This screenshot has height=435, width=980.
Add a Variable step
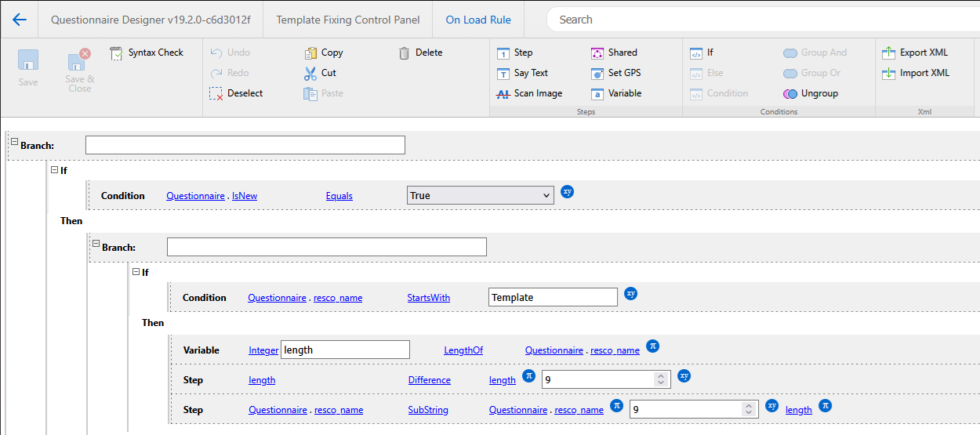pos(616,93)
